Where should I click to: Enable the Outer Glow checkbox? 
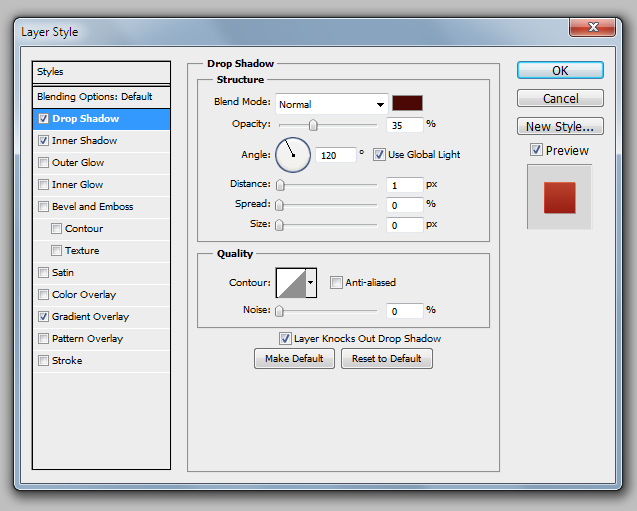click(x=43, y=162)
